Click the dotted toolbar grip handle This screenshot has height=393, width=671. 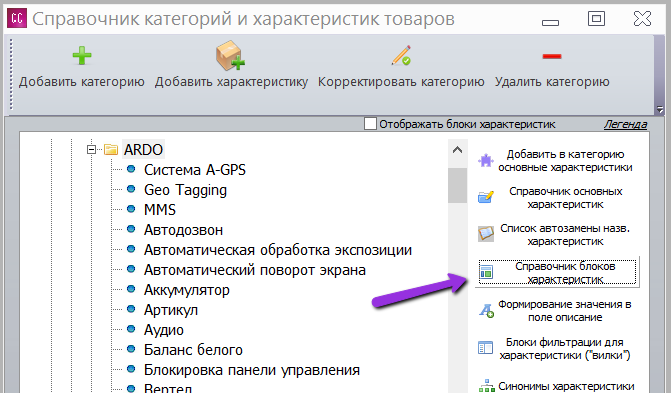click(x=11, y=74)
